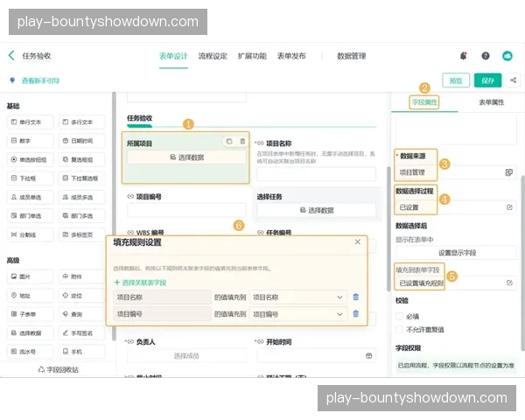This screenshot has height=420, width=525.
Task: Open the user avatar menu
Action: 507,56
